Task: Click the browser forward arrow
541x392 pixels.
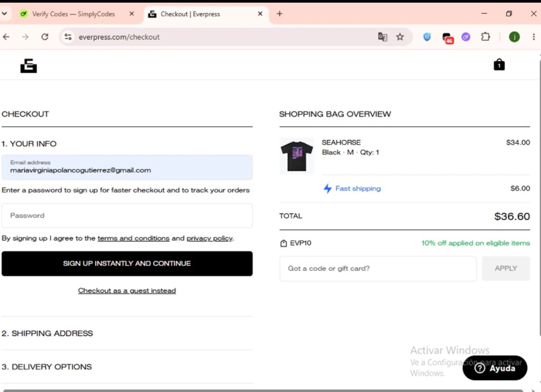Action: pyautogui.click(x=25, y=37)
